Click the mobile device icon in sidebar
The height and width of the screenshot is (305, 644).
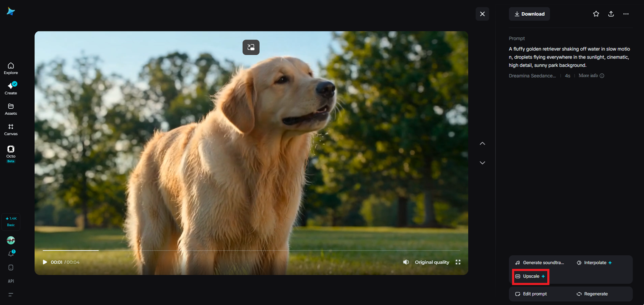[x=11, y=268]
